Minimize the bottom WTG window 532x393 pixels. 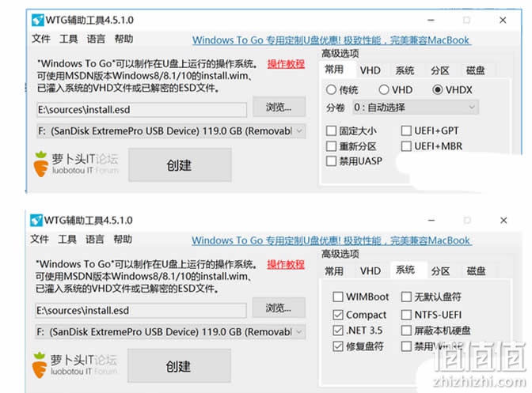(431, 221)
